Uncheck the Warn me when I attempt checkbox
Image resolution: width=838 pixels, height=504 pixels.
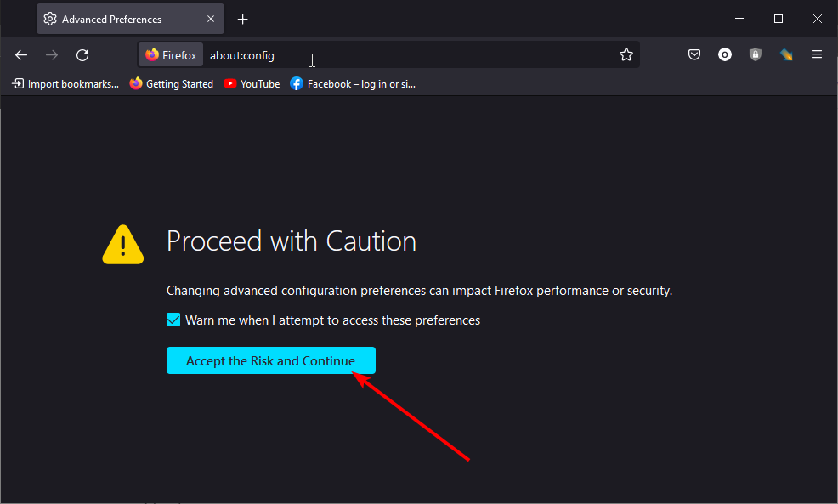coord(173,320)
